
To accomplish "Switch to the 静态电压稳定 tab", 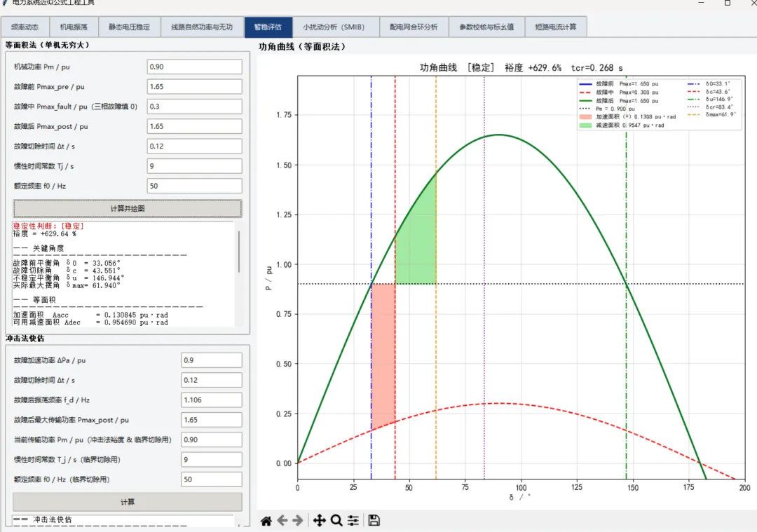I will point(130,27).
